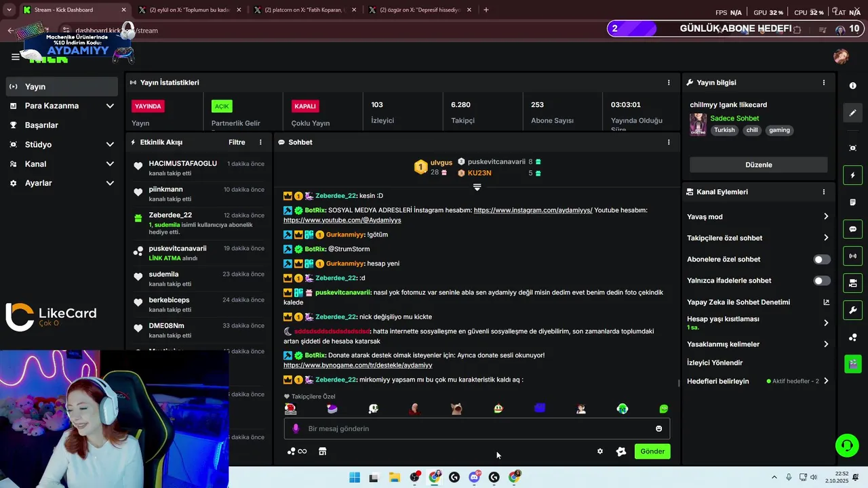
Task: Click the green clapperboard icon in right sidebar
Action: click(x=853, y=364)
